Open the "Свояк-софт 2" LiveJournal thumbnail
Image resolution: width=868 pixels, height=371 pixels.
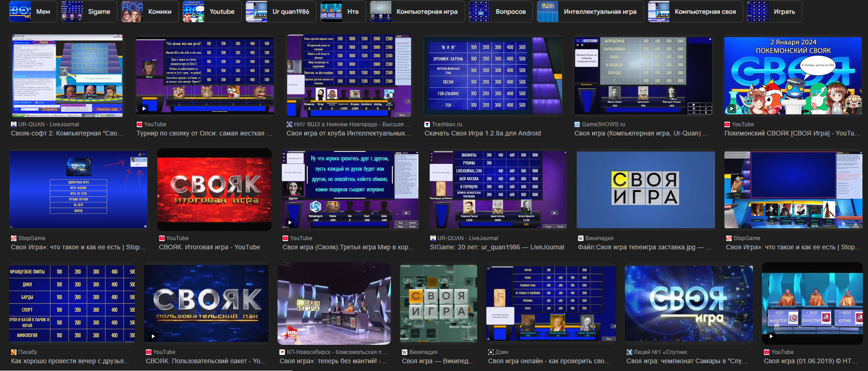67,76
